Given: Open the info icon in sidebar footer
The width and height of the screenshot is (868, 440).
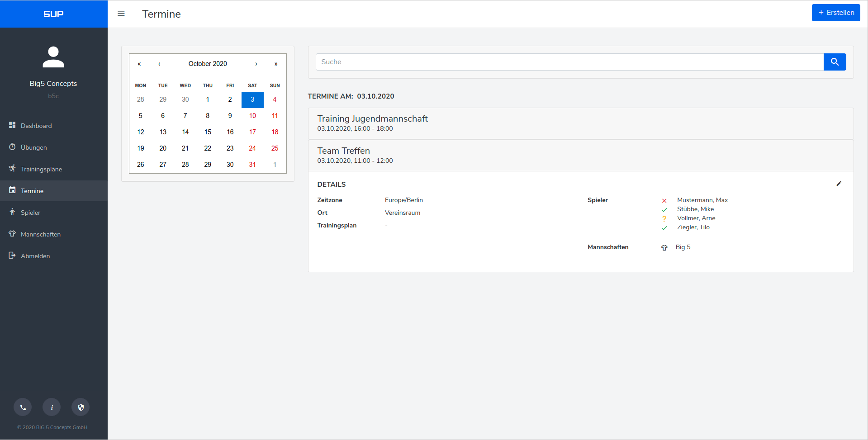Looking at the screenshot, I should [52, 407].
